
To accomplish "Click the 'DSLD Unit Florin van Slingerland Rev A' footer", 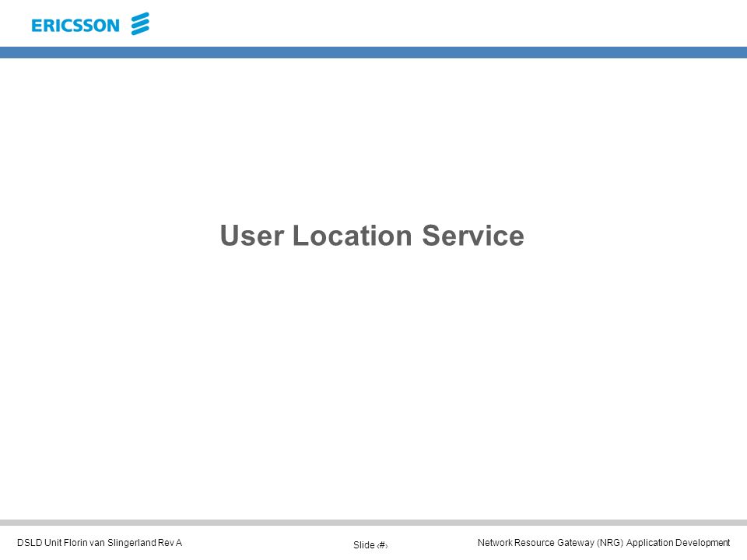I will click(x=100, y=542).
